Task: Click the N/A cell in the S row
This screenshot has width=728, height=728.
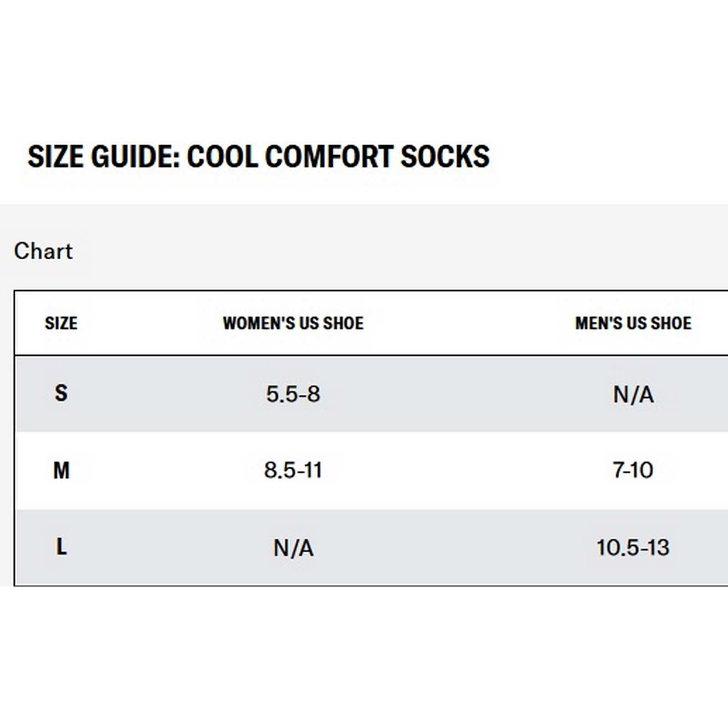Action: click(x=633, y=394)
